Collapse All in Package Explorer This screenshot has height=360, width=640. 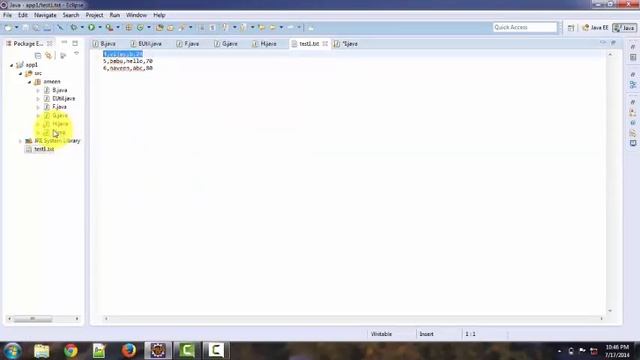(38, 55)
